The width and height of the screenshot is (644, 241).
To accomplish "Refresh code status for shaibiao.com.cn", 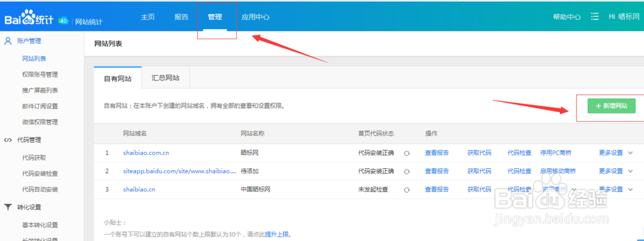I will (x=407, y=153).
